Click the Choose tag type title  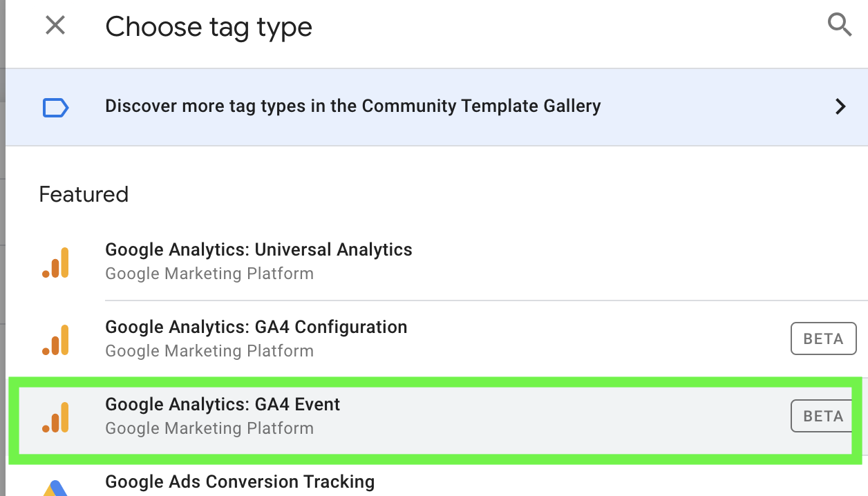point(209,27)
